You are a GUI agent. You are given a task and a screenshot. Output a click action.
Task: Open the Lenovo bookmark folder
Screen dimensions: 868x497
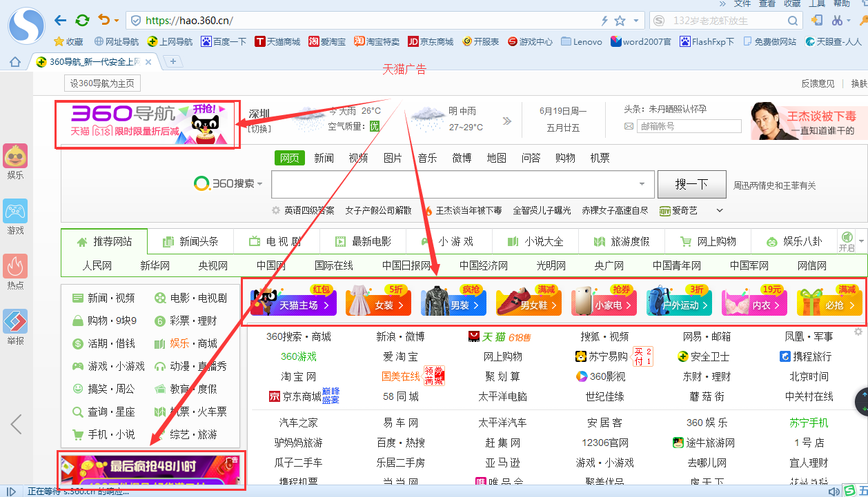coord(582,41)
